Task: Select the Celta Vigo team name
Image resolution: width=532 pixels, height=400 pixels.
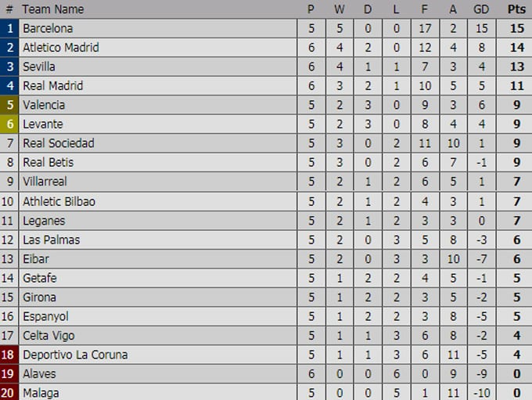Action: (49, 336)
